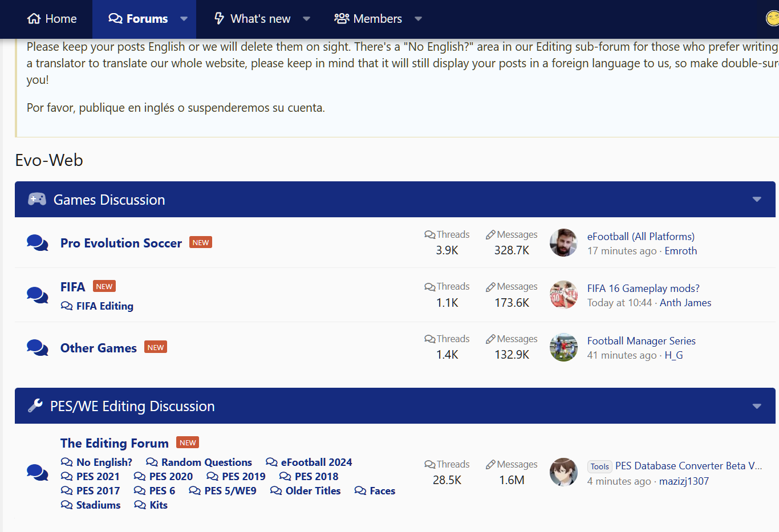This screenshot has height=532, width=779.
Task: Click H_G's avatar thumbnail
Action: [563, 347]
